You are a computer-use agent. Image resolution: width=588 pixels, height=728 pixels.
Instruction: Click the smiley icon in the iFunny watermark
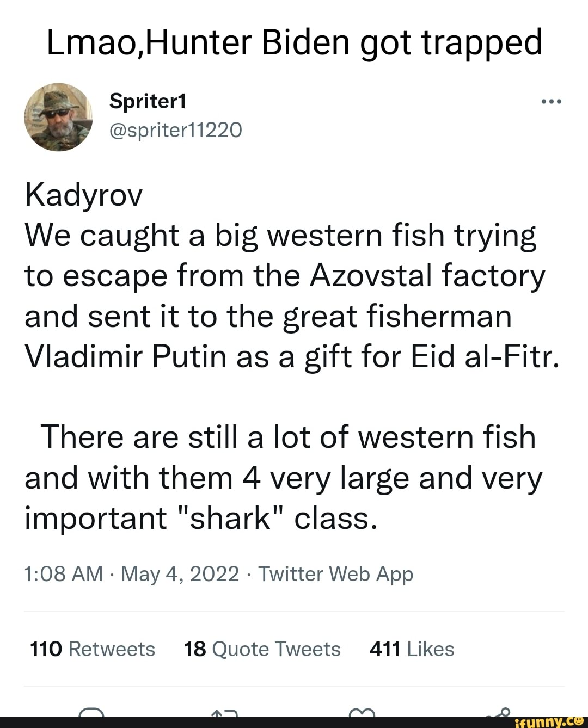coord(579,721)
